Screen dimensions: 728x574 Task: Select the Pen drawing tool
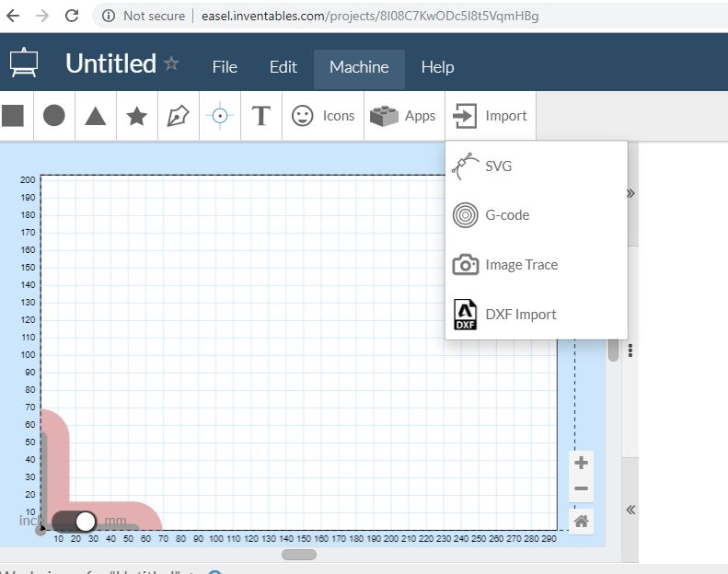[x=178, y=116]
